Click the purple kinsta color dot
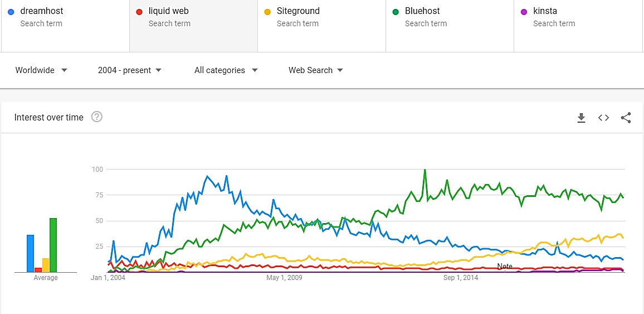Image resolution: width=644 pixels, height=314 pixels. tap(524, 11)
